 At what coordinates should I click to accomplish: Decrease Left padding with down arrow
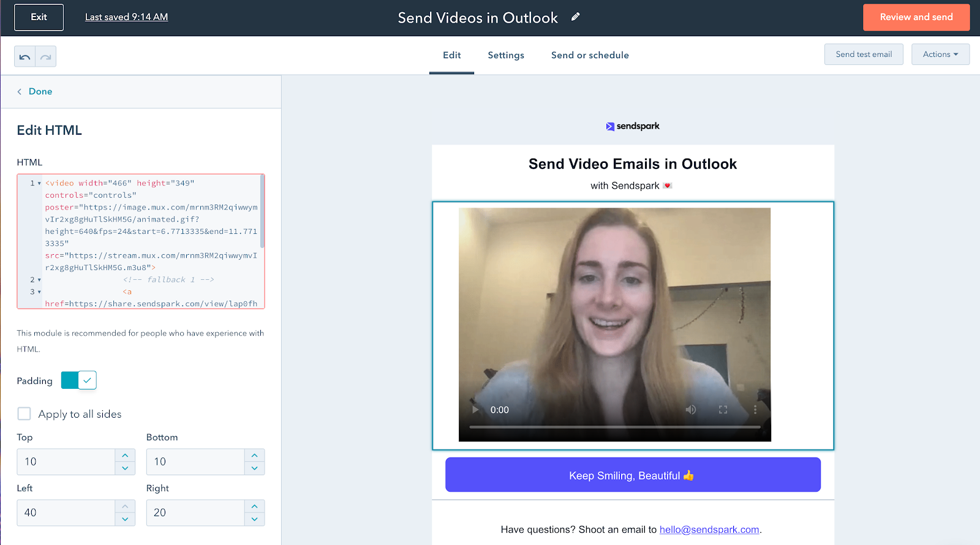tap(125, 519)
